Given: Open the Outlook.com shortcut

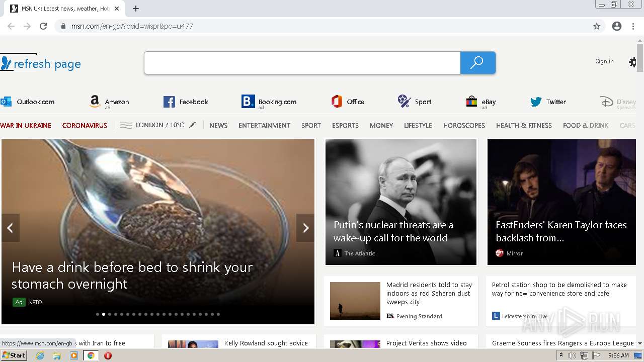Looking at the screenshot, I should point(28,102).
